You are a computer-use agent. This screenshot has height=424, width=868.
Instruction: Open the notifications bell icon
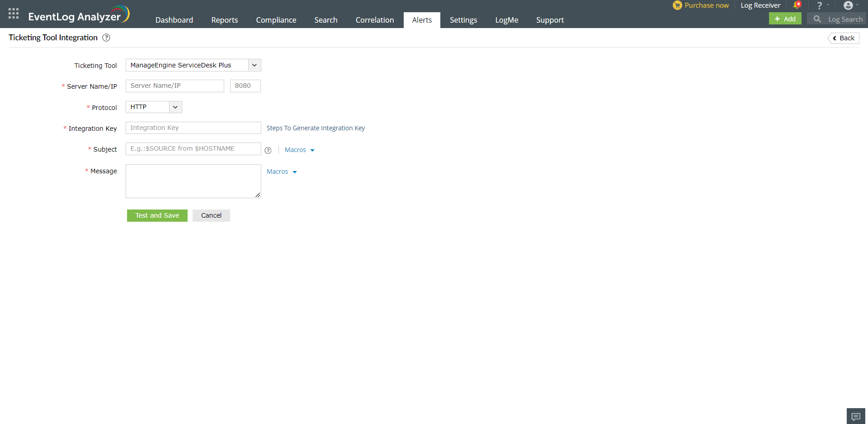click(x=797, y=5)
